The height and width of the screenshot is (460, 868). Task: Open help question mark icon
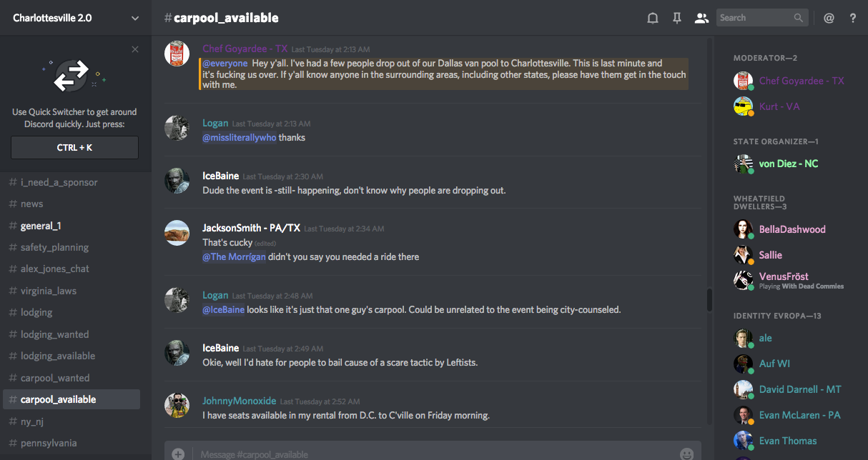click(x=853, y=19)
